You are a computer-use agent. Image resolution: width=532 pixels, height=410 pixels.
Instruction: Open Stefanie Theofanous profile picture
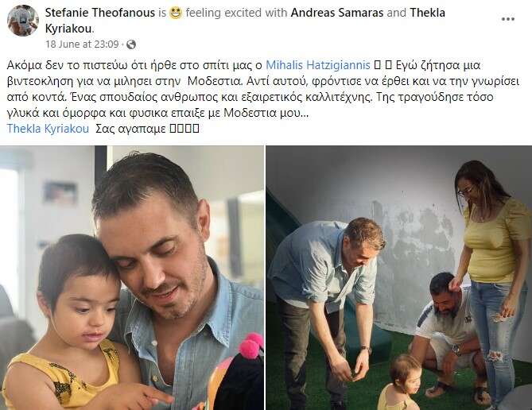[x=23, y=21]
